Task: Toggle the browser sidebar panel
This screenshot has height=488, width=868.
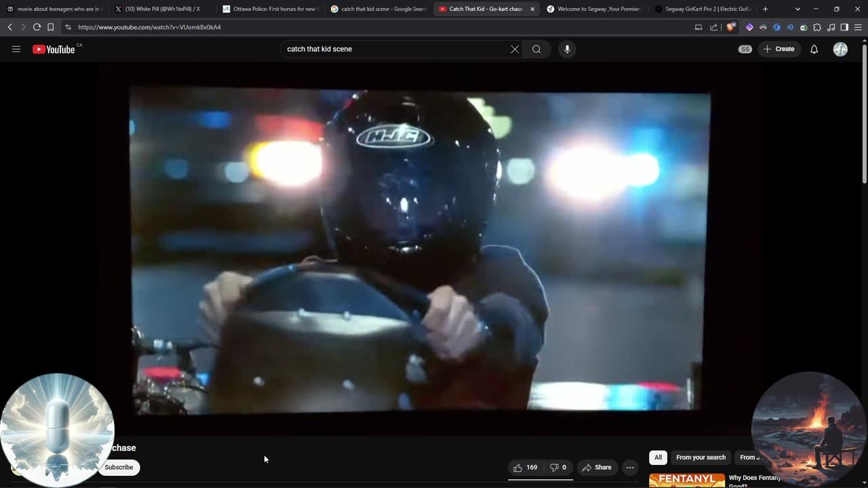Action: click(844, 27)
